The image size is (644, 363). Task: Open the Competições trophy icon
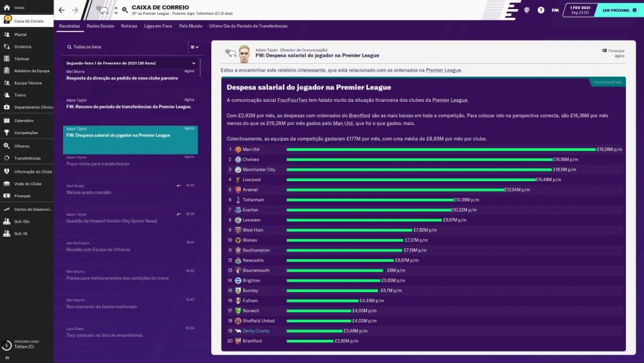pyautogui.click(x=6, y=133)
